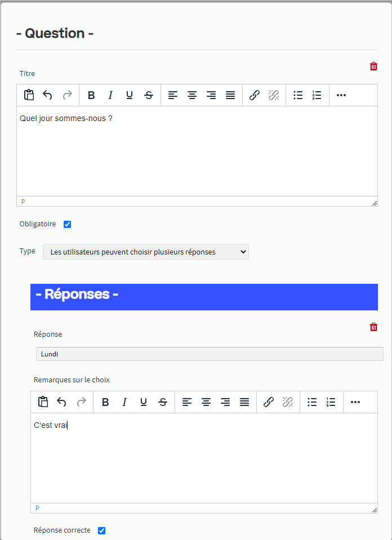Grab the resize handle of the Titre editor

374,203
